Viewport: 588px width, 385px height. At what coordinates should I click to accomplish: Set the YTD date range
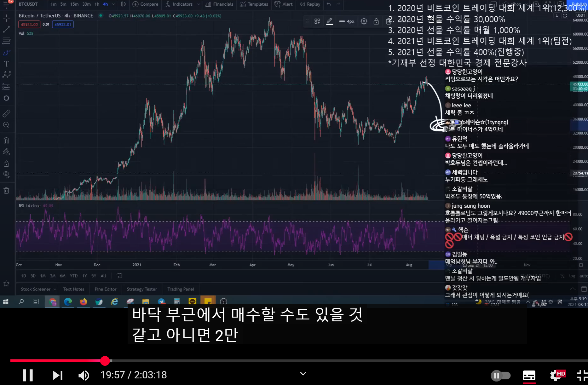74,276
